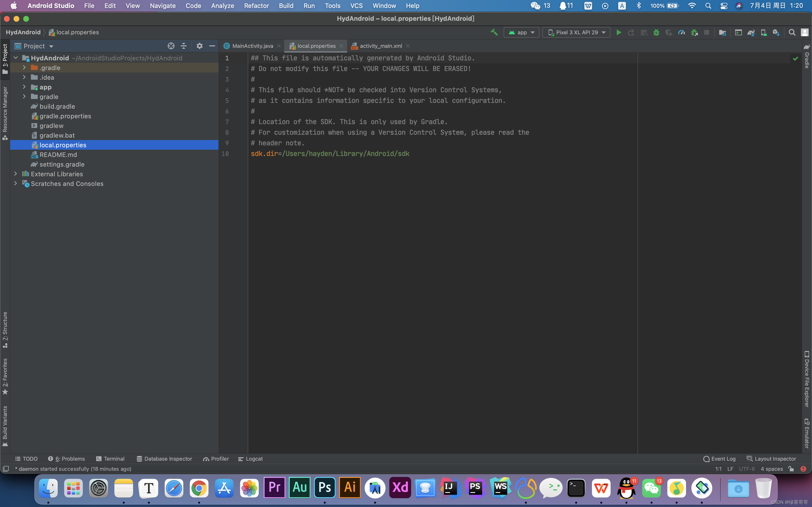The width and height of the screenshot is (812, 507).
Task: Toggle Build Variants side panel
Action: click(x=5, y=426)
